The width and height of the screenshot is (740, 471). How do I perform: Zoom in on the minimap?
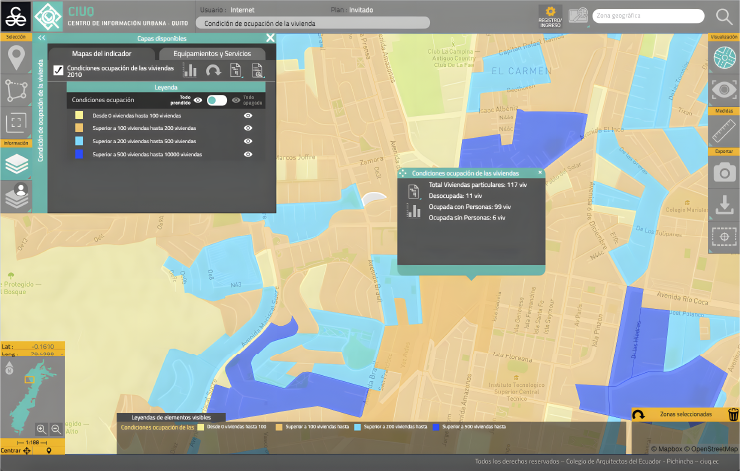tap(41, 428)
